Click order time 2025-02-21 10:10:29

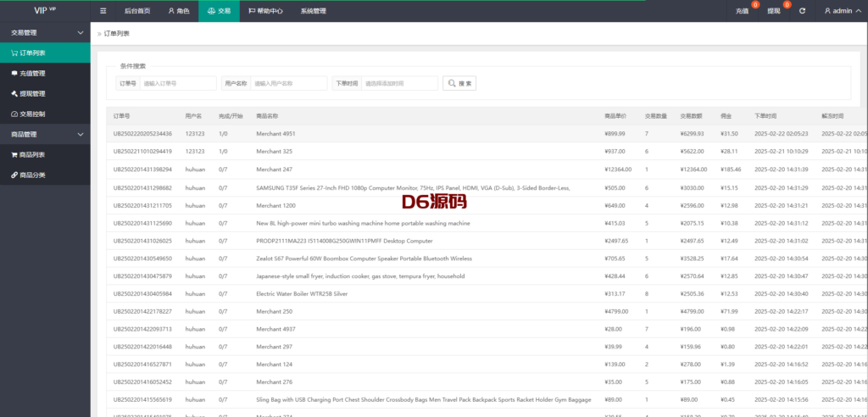782,151
